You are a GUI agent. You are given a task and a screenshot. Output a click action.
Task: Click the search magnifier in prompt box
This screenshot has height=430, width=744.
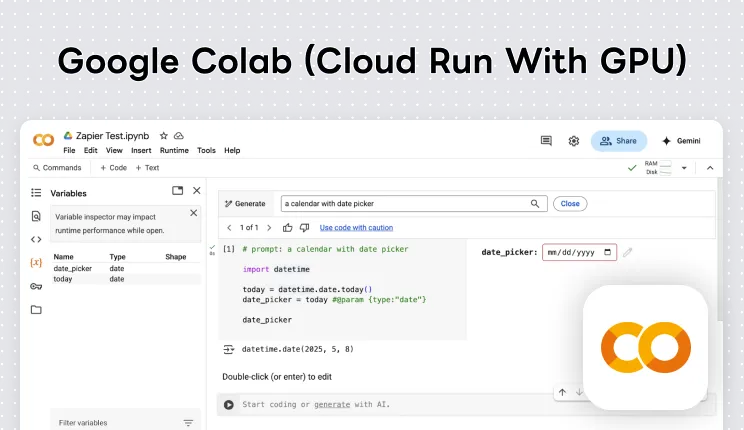535,204
